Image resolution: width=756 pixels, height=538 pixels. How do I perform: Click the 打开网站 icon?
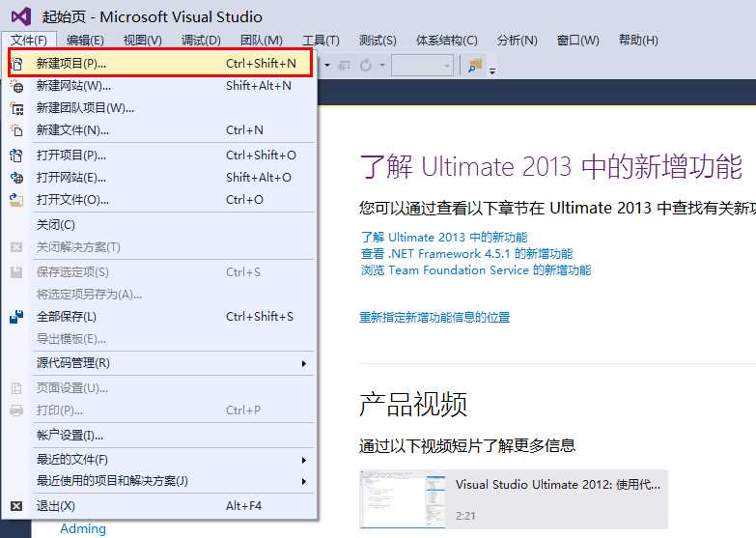tap(16, 178)
